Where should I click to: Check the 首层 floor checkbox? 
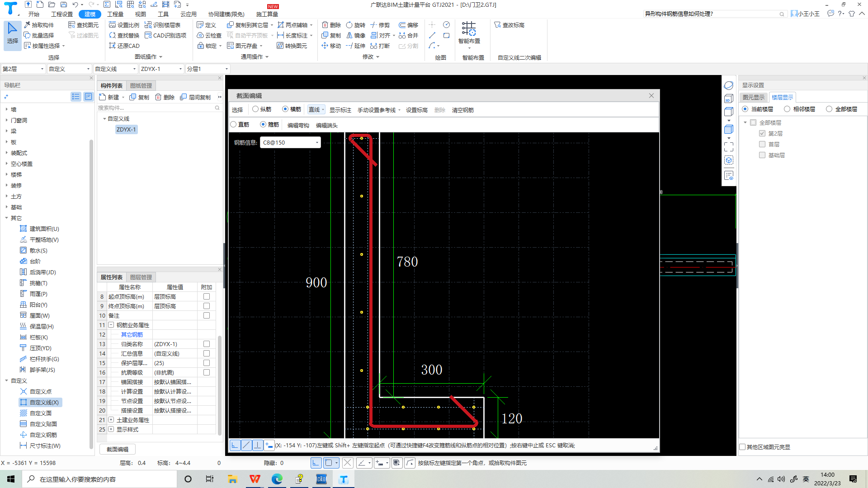pyautogui.click(x=762, y=144)
